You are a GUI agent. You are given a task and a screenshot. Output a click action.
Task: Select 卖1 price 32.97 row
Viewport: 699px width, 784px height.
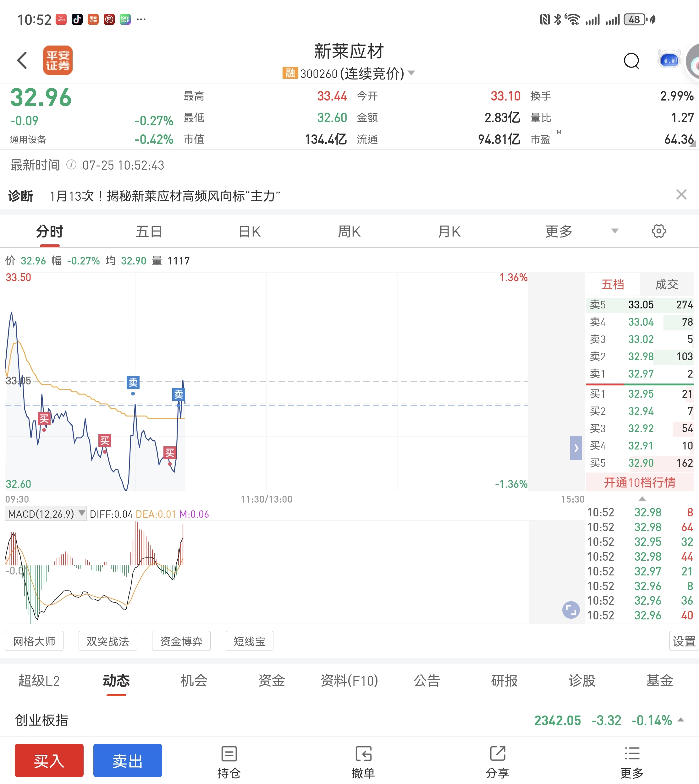(x=640, y=374)
